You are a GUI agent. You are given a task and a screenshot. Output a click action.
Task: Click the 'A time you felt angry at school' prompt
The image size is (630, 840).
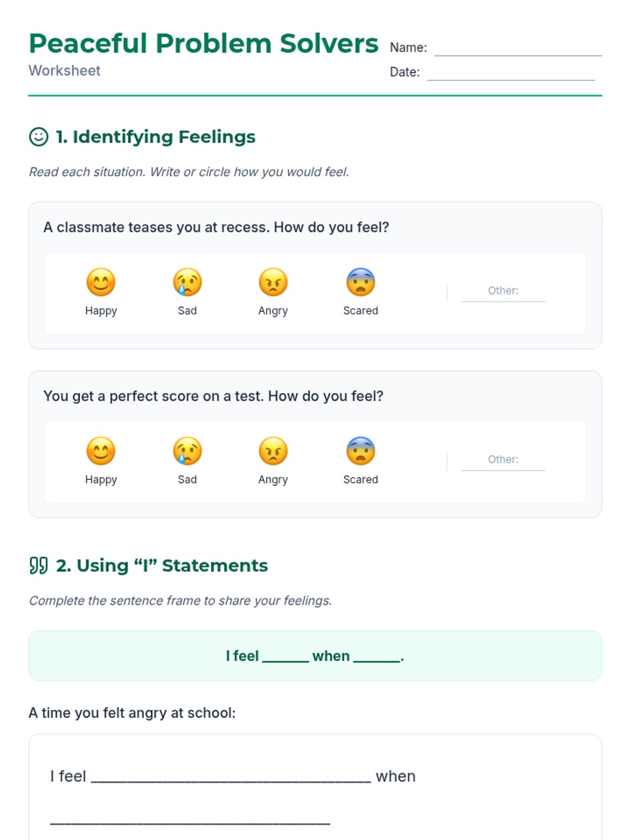[132, 713]
